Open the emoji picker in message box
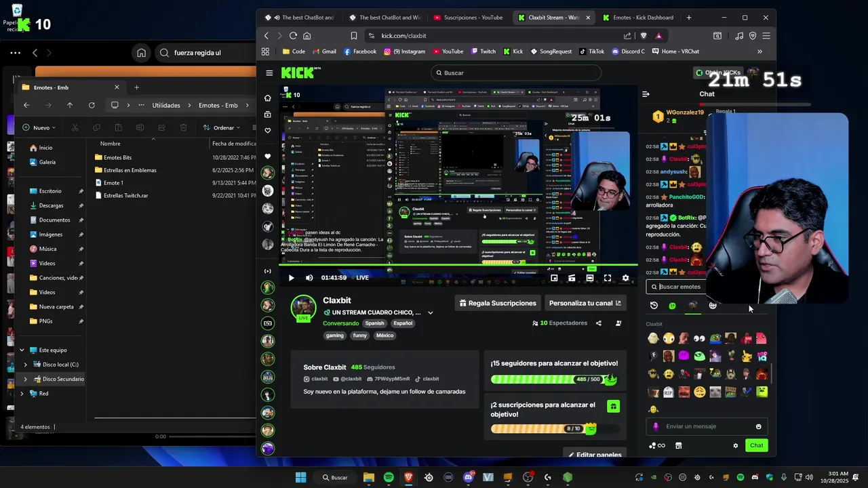The height and width of the screenshot is (488, 868). pos(758,426)
